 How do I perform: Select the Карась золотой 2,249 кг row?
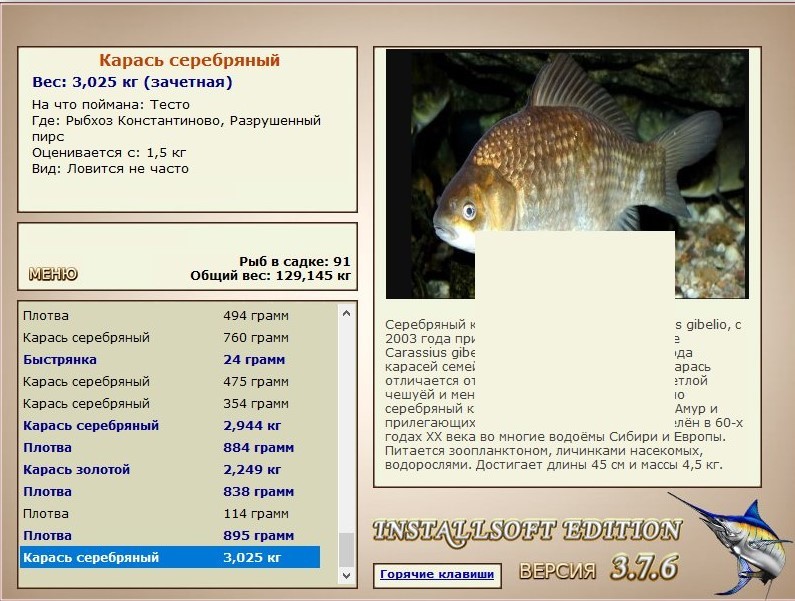click(x=170, y=470)
